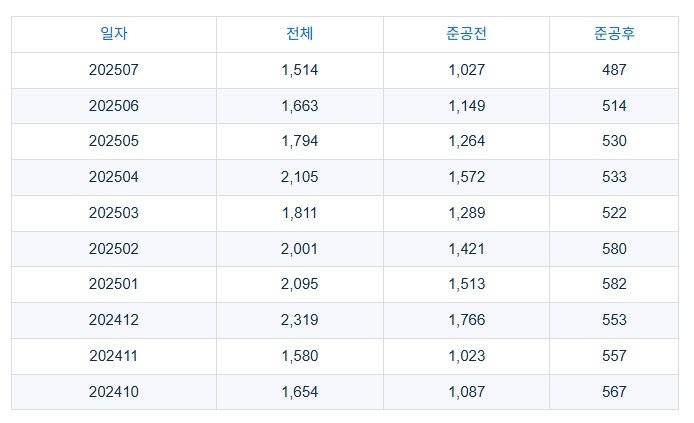Select the 580 준공후 value cell
694x423 pixels.
point(614,249)
